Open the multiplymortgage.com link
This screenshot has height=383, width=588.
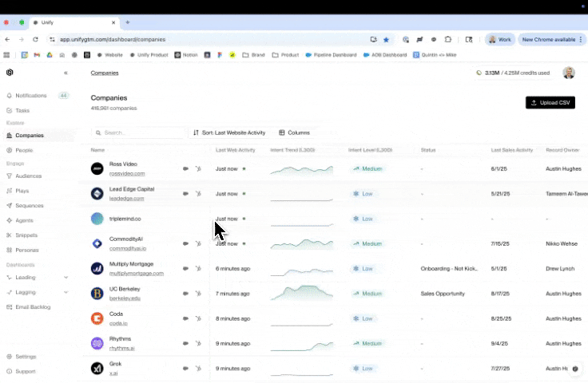[137, 274]
